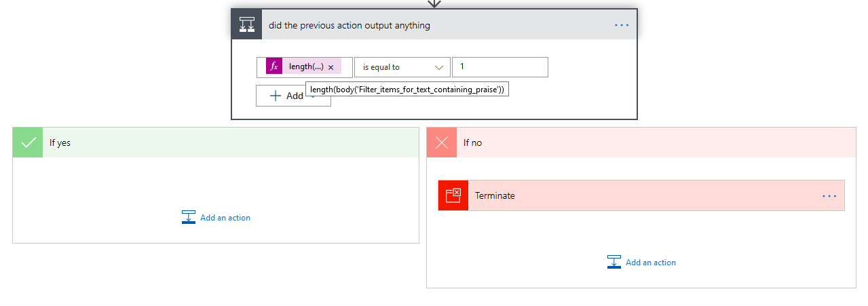Open the Terminate action's ellipsis menu
The width and height of the screenshot is (868, 306).
coord(829,195)
